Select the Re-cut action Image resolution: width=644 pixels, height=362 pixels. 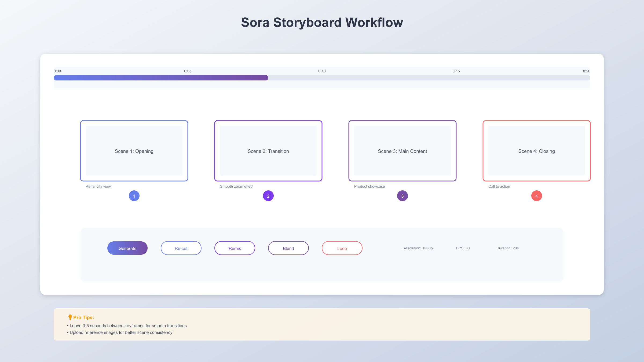(x=181, y=248)
